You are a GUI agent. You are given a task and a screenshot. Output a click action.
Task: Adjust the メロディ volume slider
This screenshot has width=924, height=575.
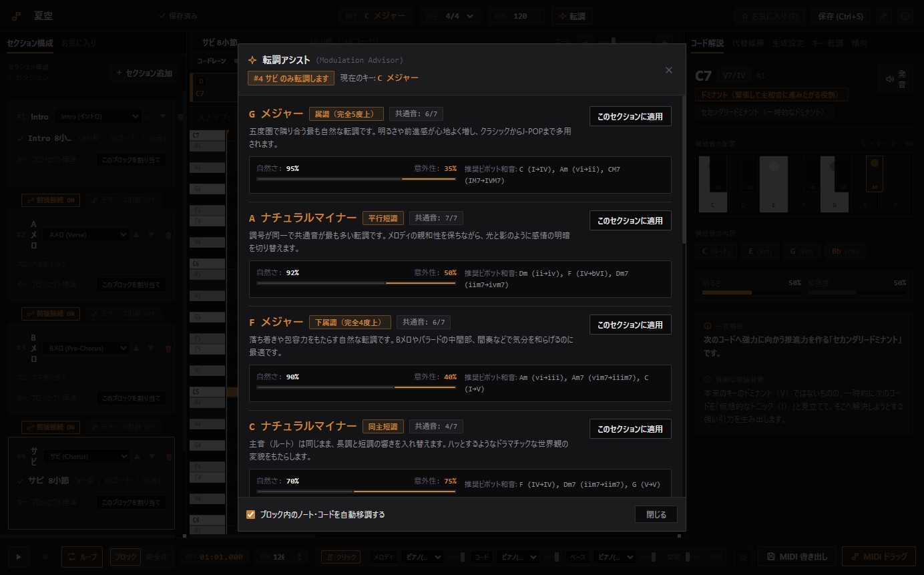pyautogui.click(x=457, y=556)
